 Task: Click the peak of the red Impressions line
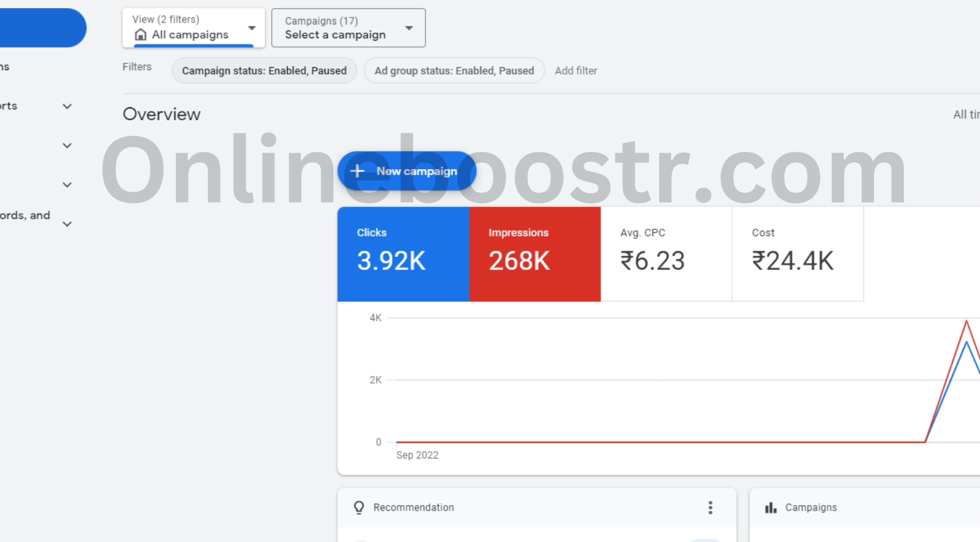(x=966, y=321)
